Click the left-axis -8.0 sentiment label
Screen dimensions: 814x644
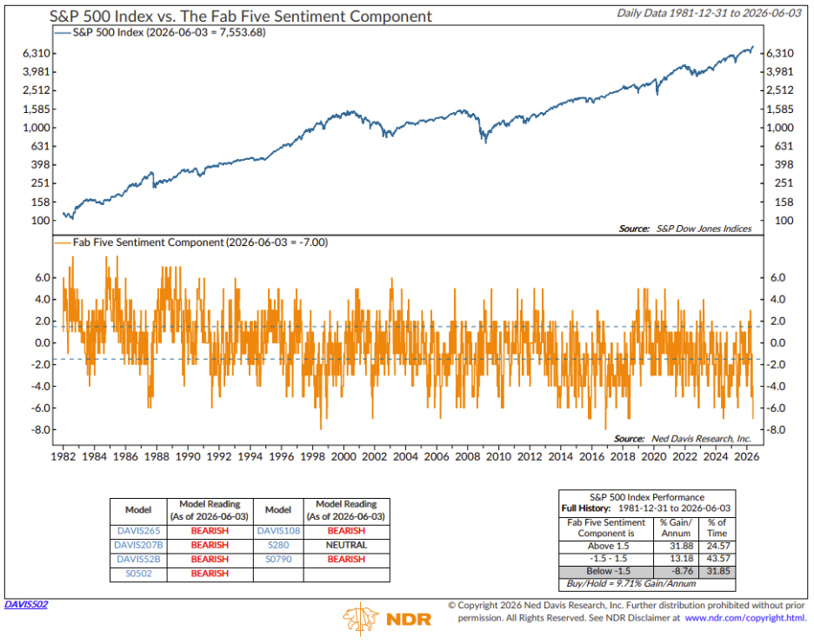click(x=40, y=429)
